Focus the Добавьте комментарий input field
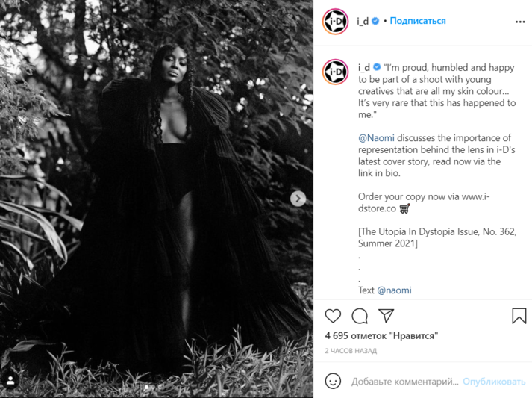532x398 pixels. click(x=404, y=382)
